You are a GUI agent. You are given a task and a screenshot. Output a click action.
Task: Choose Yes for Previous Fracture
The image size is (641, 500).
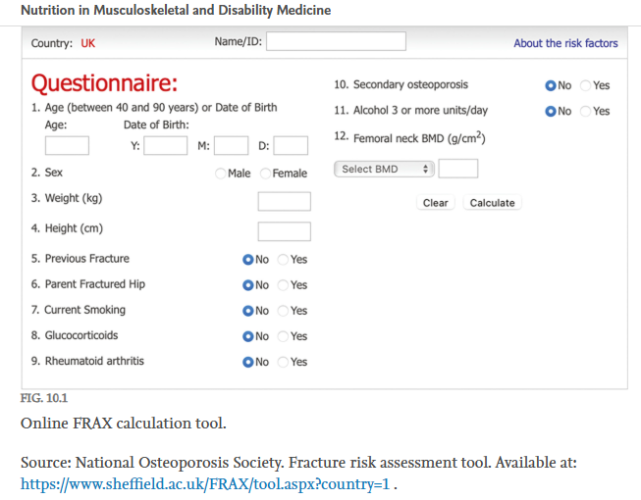(283, 259)
